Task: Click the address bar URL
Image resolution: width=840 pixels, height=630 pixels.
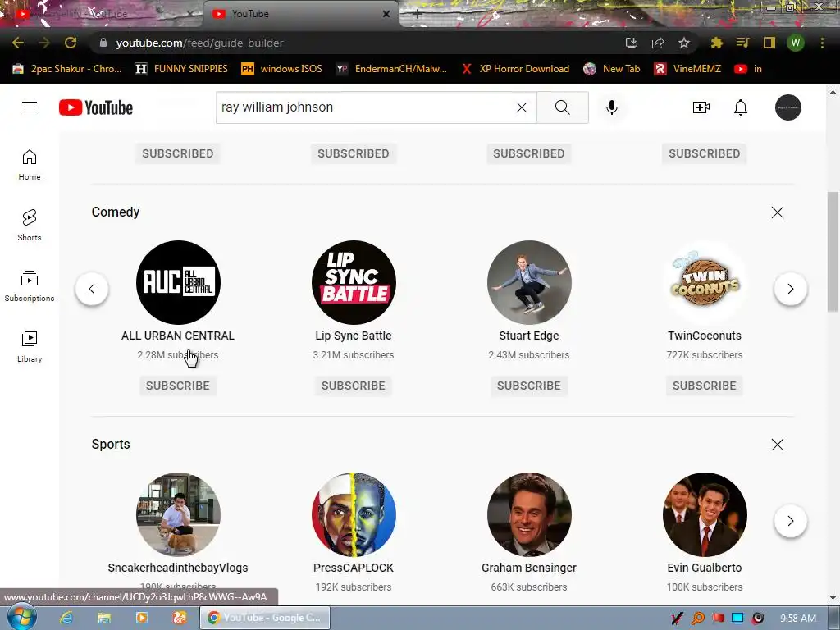Action: click(x=199, y=43)
